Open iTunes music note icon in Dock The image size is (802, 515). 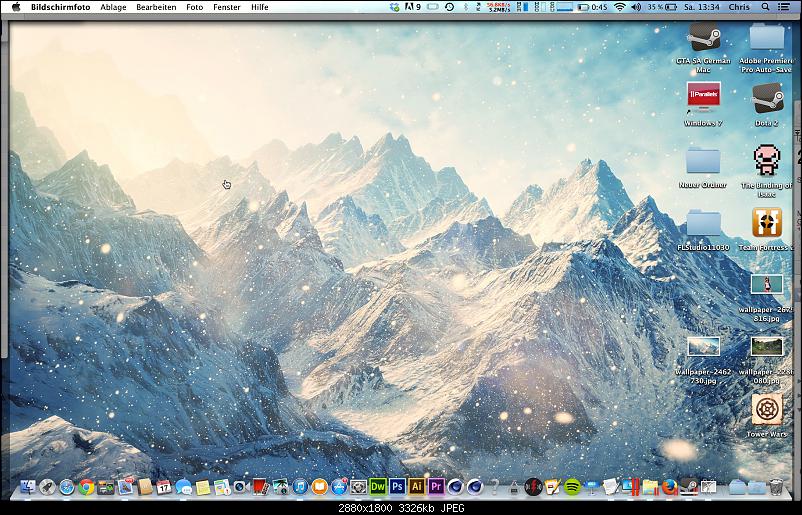[x=300, y=487]
